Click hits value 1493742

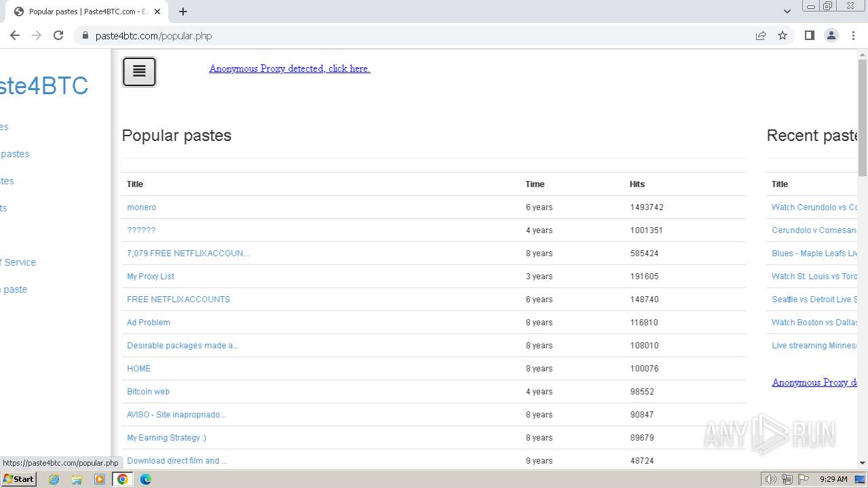pos(646,207)
